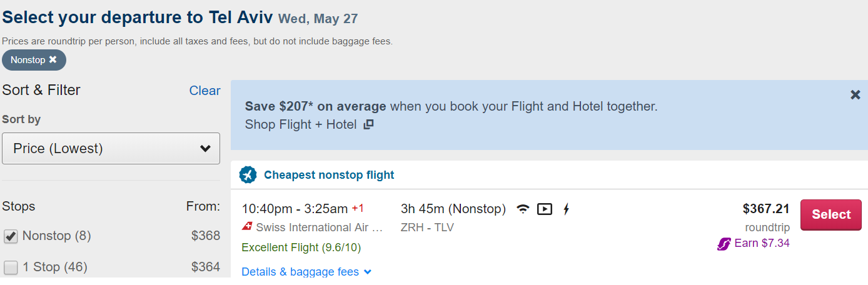
Task: Click the Excellent Flight (9.6/10) rating
Action: (x=301, y=247)
